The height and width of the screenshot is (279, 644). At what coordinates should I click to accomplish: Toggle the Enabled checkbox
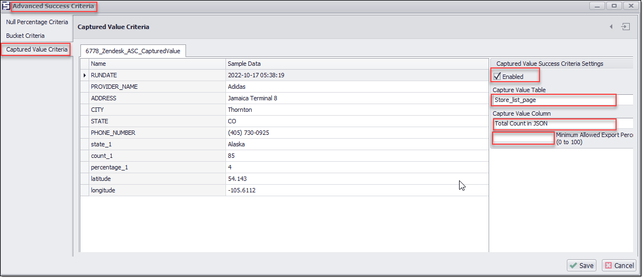(x=497, y=77)
